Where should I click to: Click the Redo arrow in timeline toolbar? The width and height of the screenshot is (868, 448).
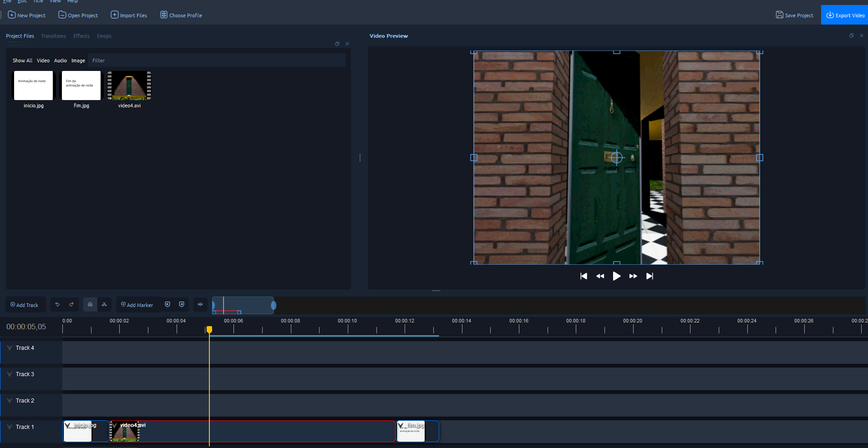(x=71, y=305)
